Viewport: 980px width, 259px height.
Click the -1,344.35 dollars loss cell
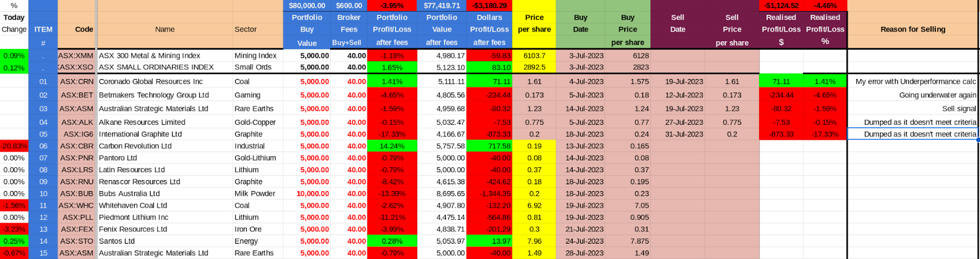(489, 193)
